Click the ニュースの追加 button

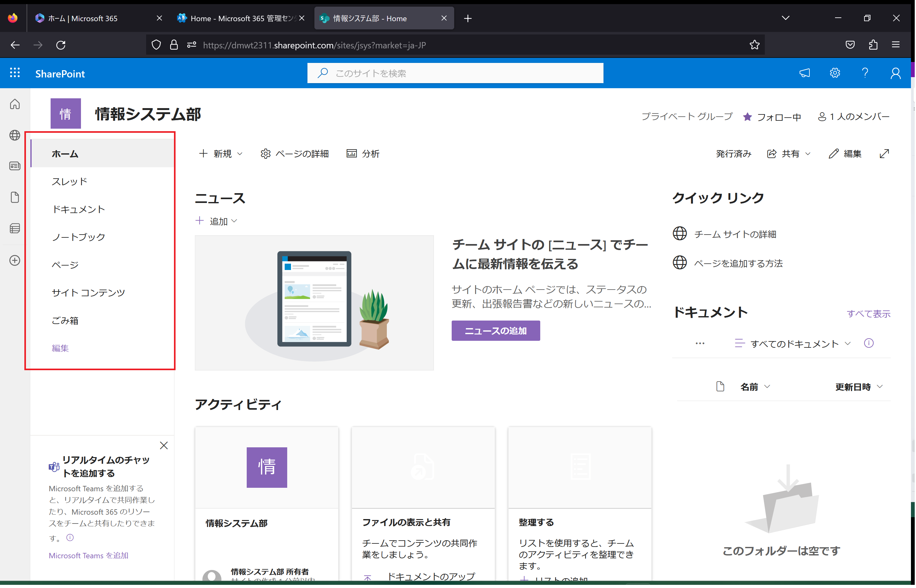tap(495, 331)
